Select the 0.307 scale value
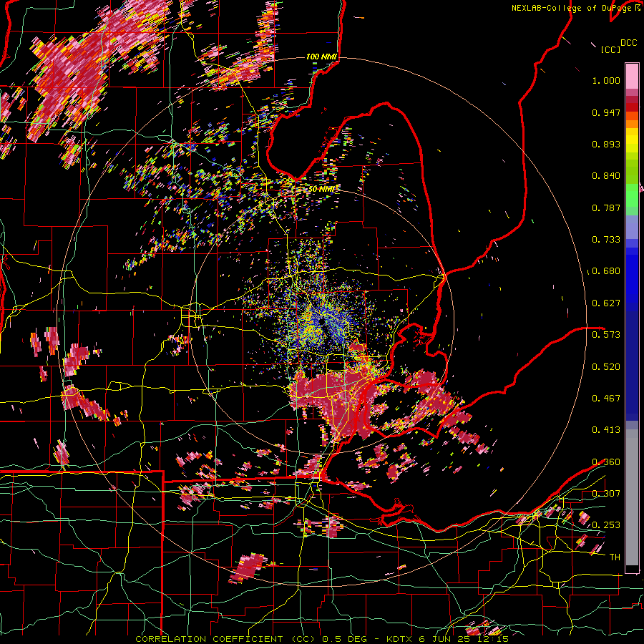Viewport: 644px width, 644px height. [x=606, y=493]
